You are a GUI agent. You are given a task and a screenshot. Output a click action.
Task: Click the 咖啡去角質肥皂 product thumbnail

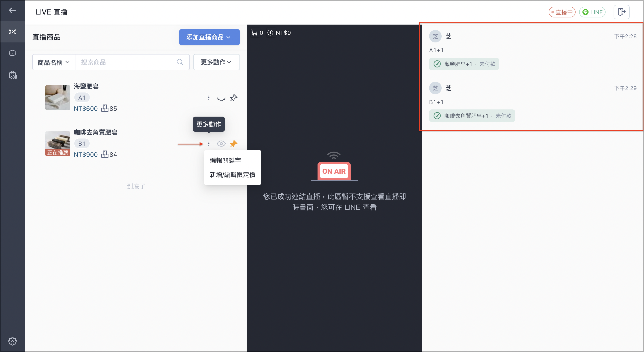click(x=57, y=144)
